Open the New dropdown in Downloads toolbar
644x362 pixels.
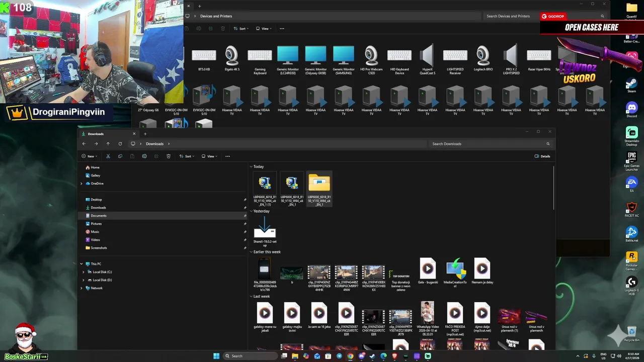(90, 156)
